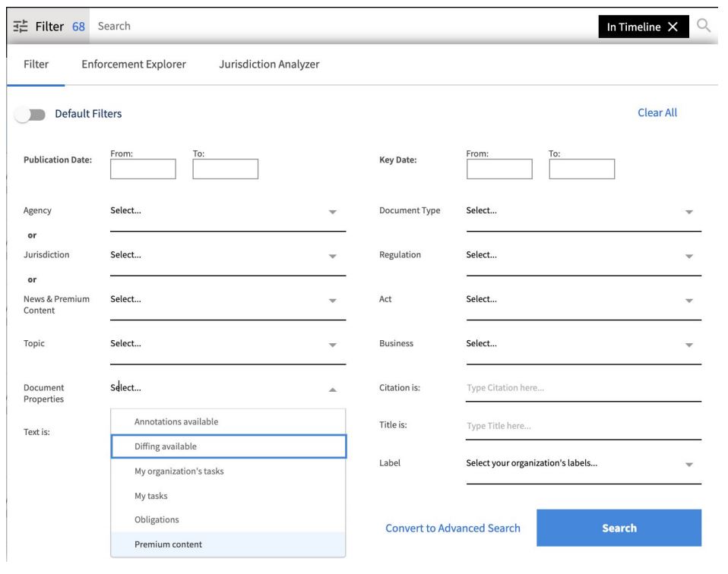728x574 pixels.
Task: Expand the Agency dropdown arrow
Action: pos(332,212)
